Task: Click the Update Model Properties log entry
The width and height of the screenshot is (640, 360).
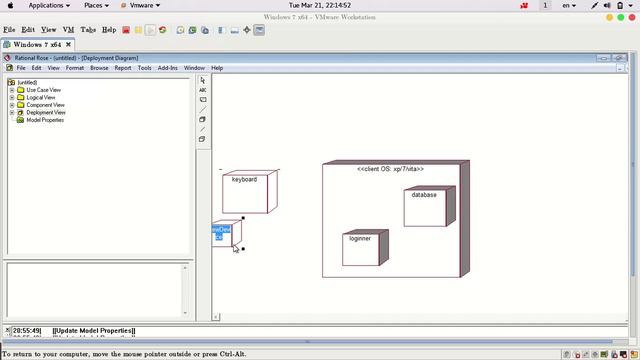Action: pyautogui.click(x=94, y=331)
